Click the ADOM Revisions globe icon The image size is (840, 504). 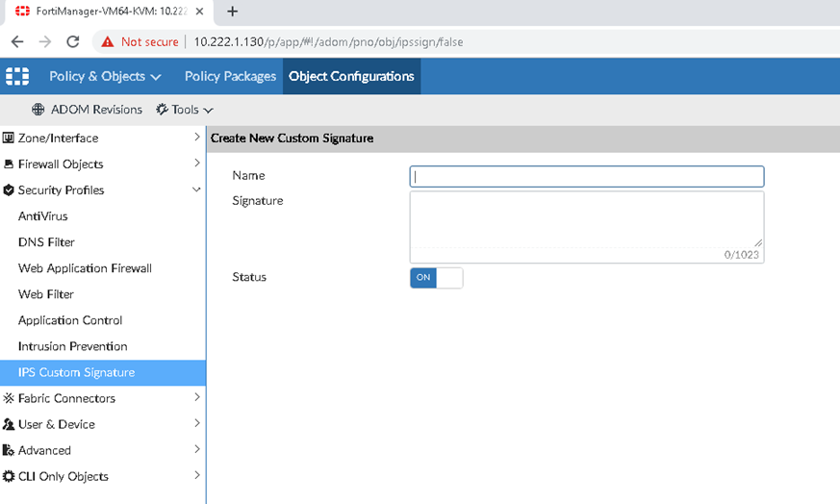click(38, 110)
